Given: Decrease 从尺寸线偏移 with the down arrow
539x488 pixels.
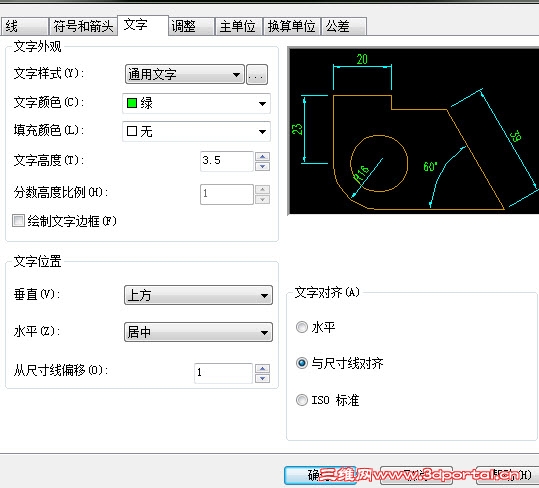Looking at the screenshot, I should coord(263,378).
